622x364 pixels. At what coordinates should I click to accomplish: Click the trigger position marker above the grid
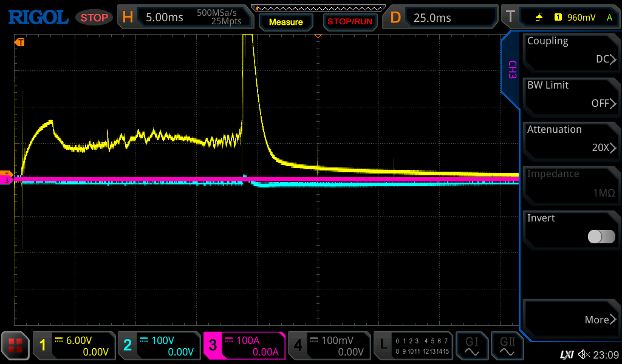tap(318, 36)
